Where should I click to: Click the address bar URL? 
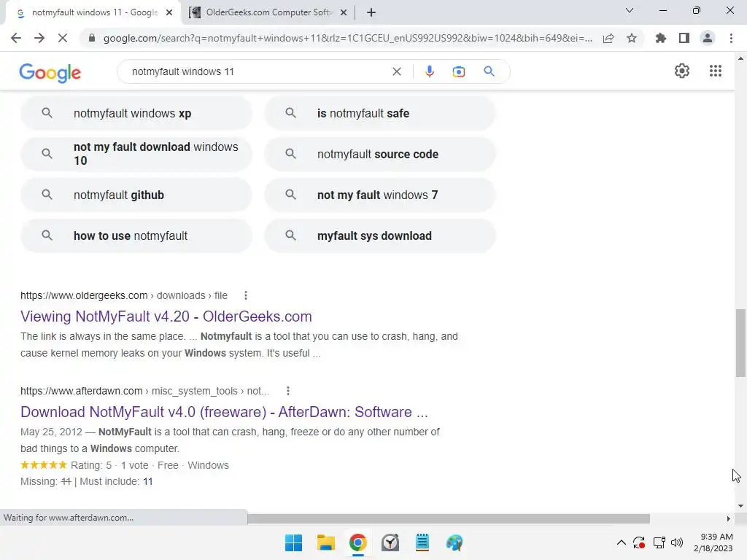pos(348,38)
